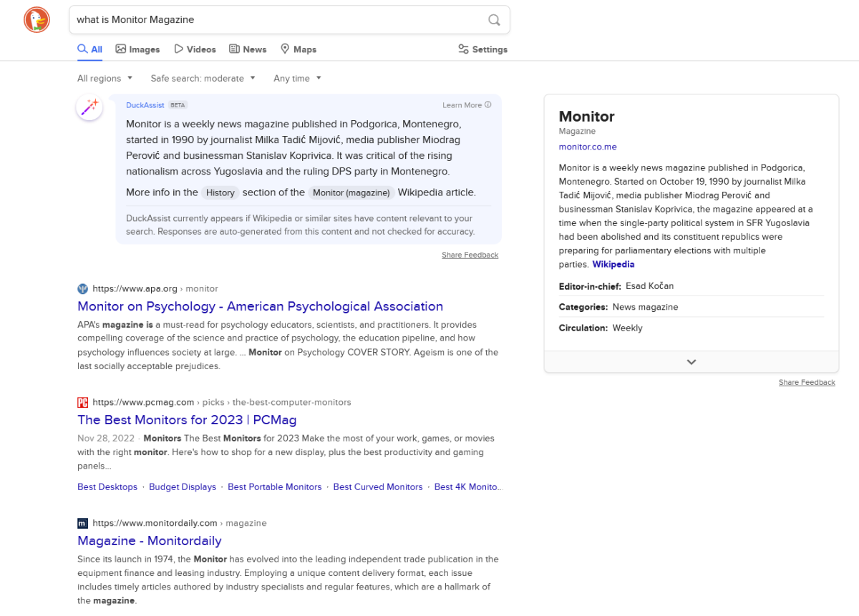This screenshot has width=859, height=616.
Task: Switch to the Images tab
Action: 137,49
